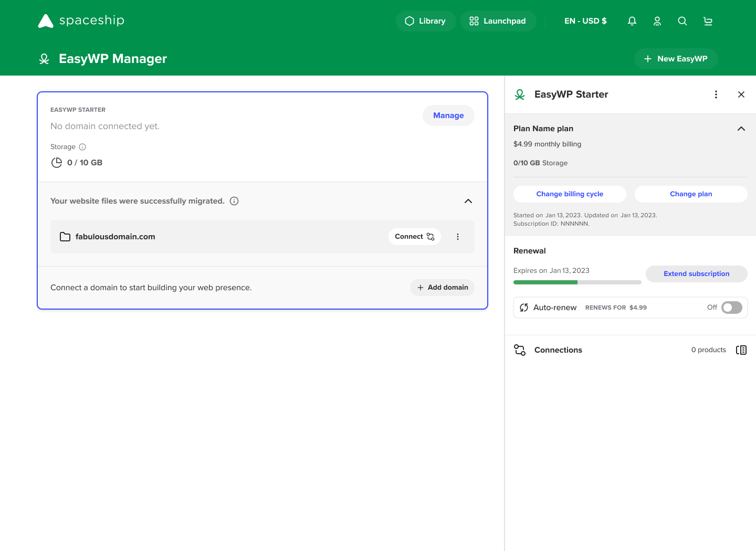This screenshot has height=551, width=756.
Task: Click the Storage info icon
Action: pos(82,147)
